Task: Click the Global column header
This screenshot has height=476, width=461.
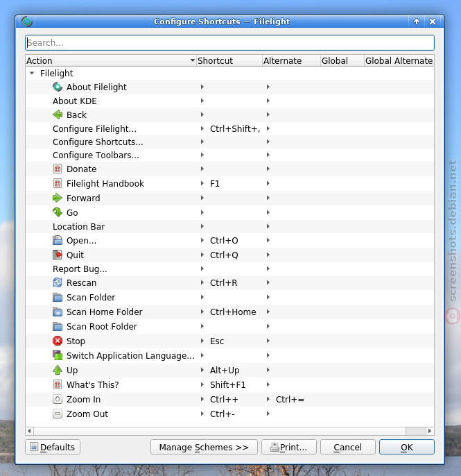Action: pyautogui.click(x=342, y=61)
